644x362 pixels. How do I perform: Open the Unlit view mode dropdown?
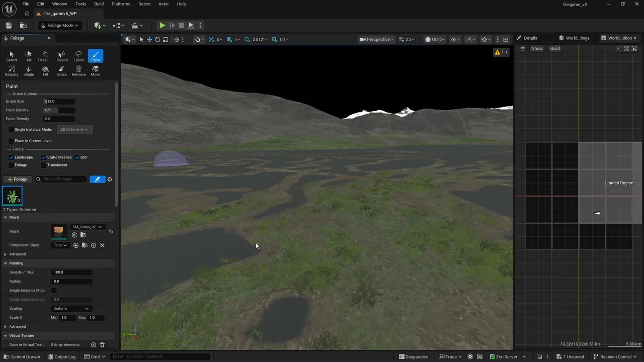tap(434, 39)
